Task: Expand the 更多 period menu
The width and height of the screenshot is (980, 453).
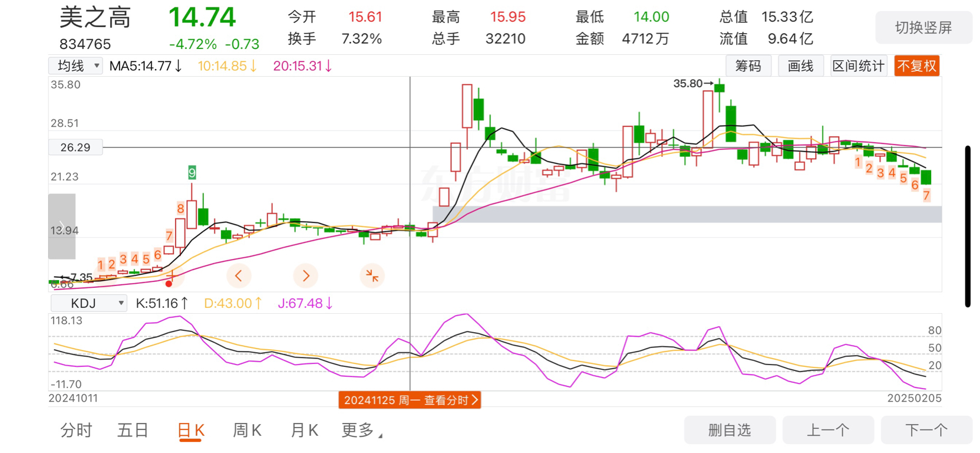Action: tap(362, 431)
